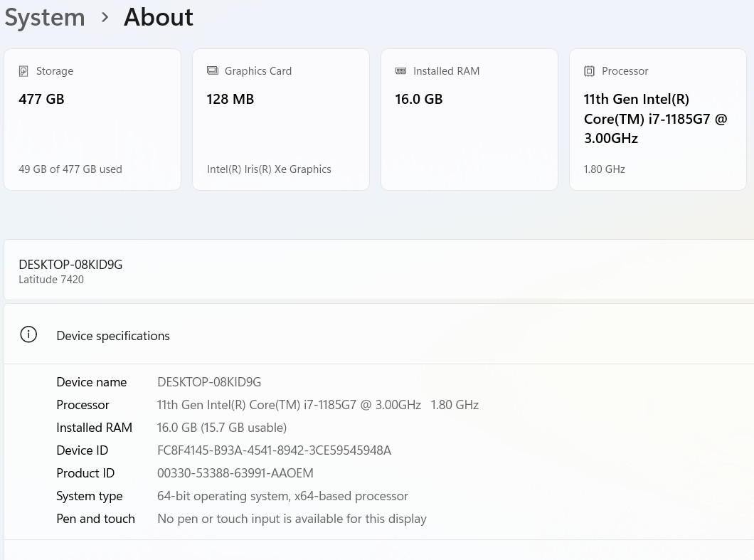Select the Device ID label
This screenshot has width=754, height=560.
point(83,450)
